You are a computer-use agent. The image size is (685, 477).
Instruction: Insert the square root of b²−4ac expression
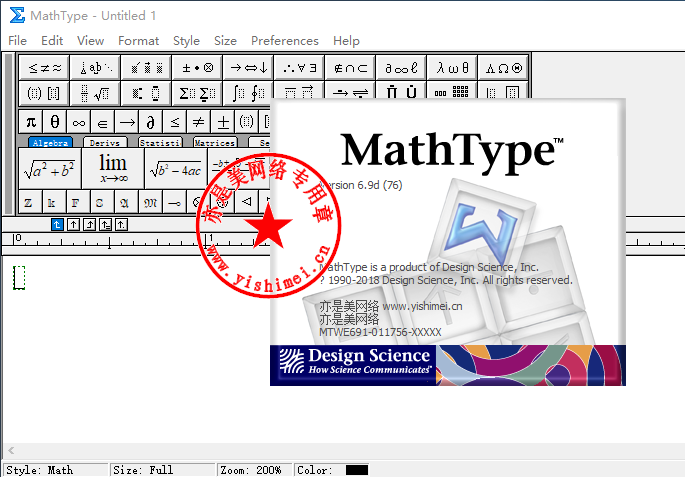click(176, 169)
